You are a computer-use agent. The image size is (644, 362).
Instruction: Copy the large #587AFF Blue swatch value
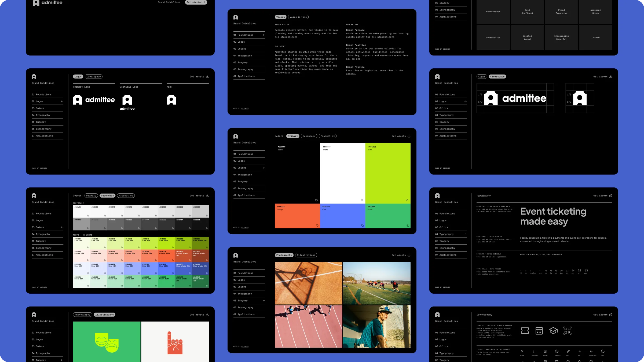pyautogui.click(x=363, y=226)
